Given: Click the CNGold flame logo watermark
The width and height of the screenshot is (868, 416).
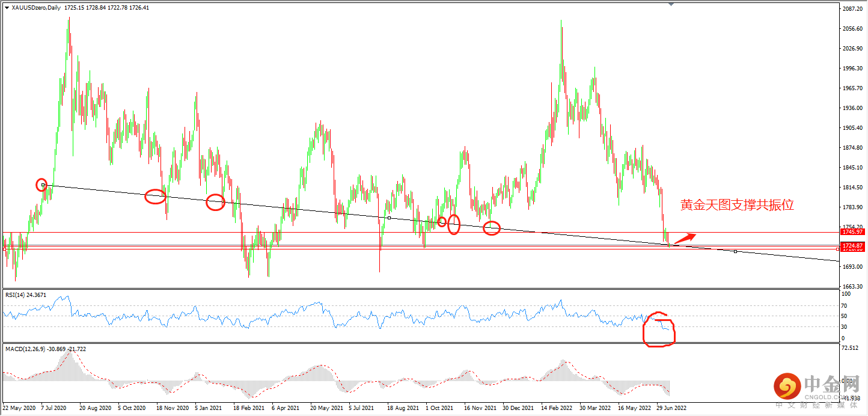Looking at the screenshot, I should pyautogui.click(x=787, y=386).
